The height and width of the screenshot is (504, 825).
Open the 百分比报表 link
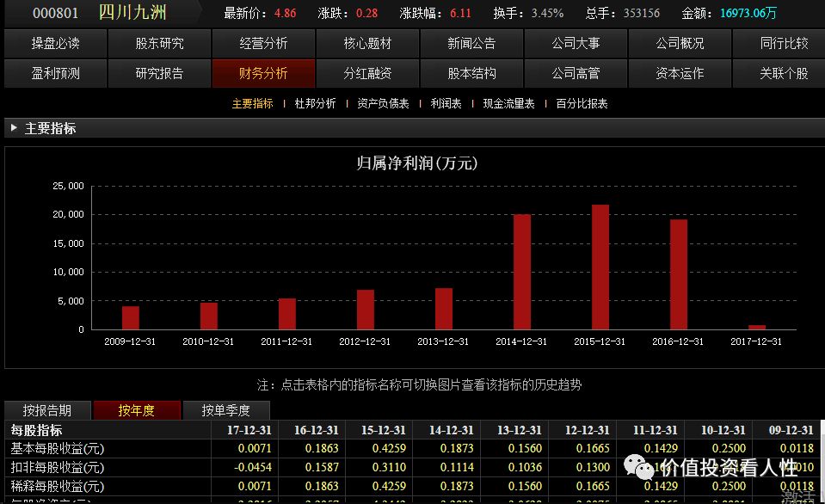[582, 104]
